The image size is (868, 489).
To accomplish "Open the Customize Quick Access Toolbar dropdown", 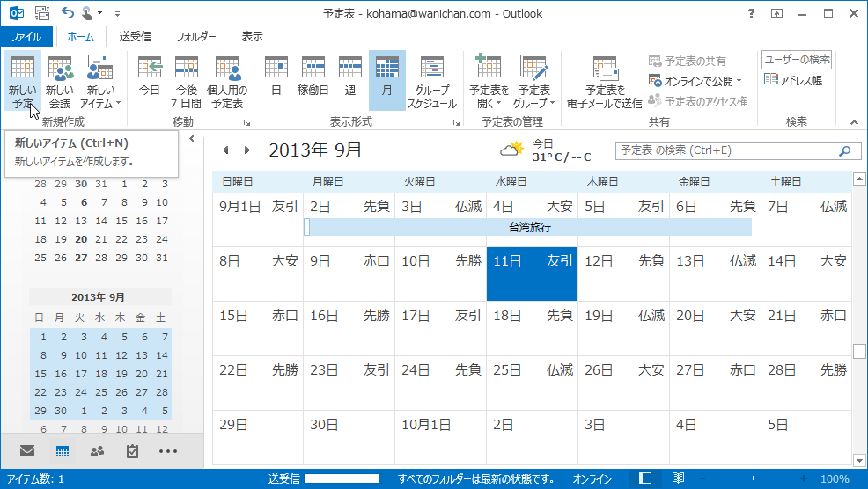I will (117, 13).
